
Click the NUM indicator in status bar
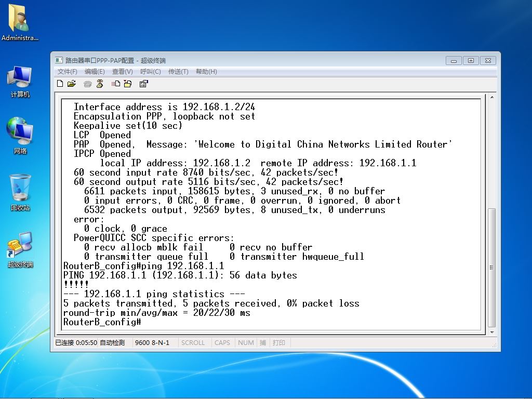click(246, 343)
